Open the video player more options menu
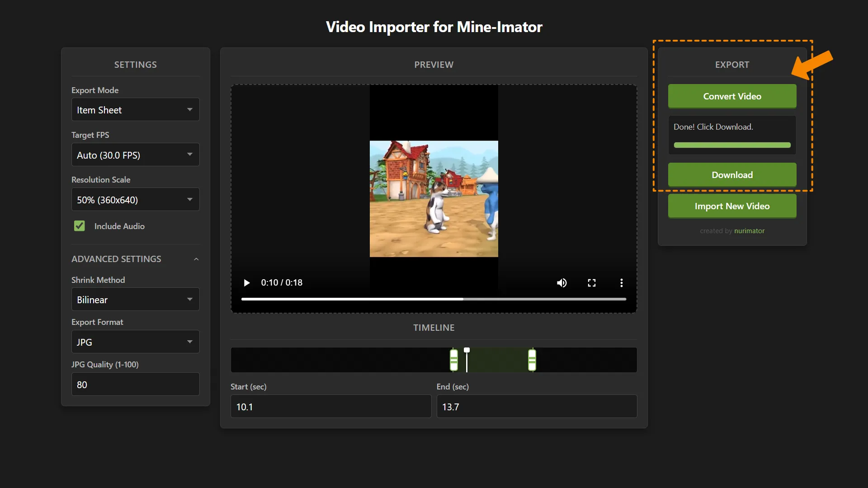 click(621, 283)
